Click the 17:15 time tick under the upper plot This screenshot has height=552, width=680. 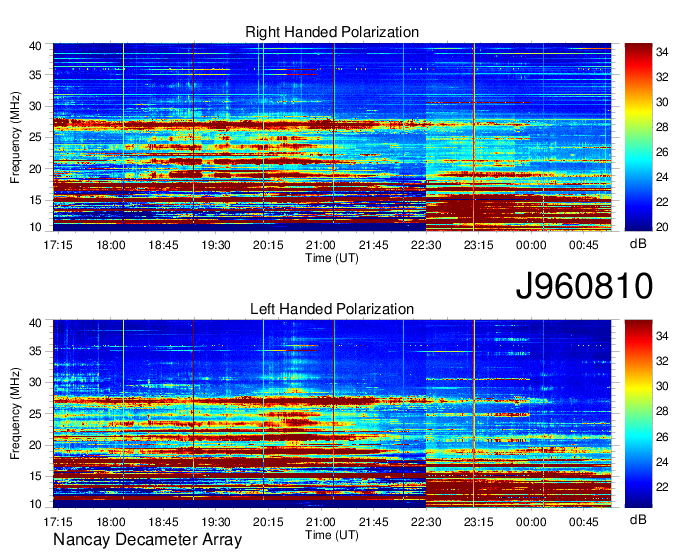pos(58,245)
